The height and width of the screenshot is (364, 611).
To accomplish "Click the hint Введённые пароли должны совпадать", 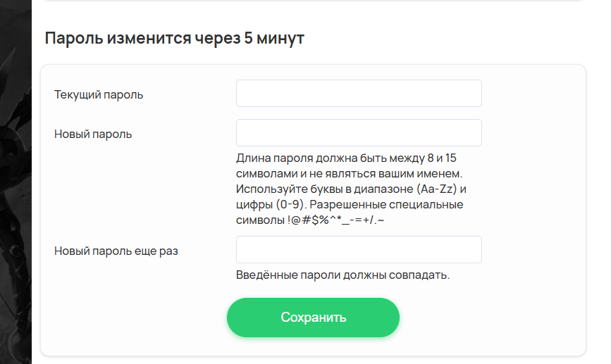I will 343,275.
